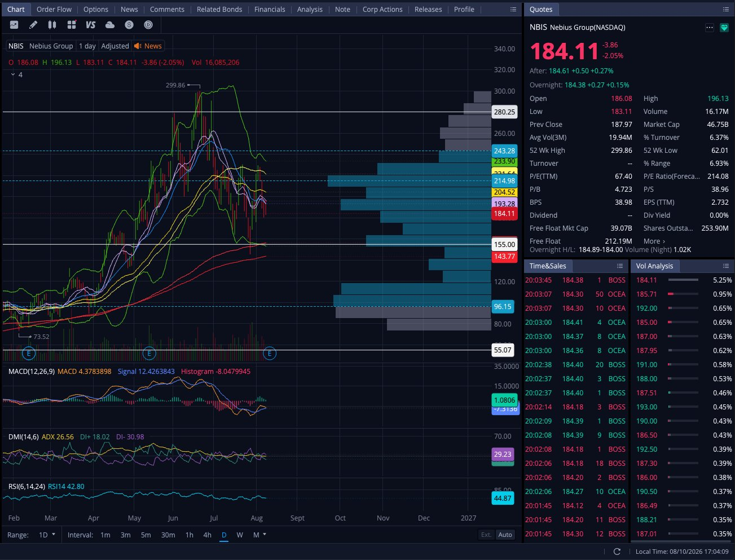Open the Range 1D dropdown

pos(47,535)
